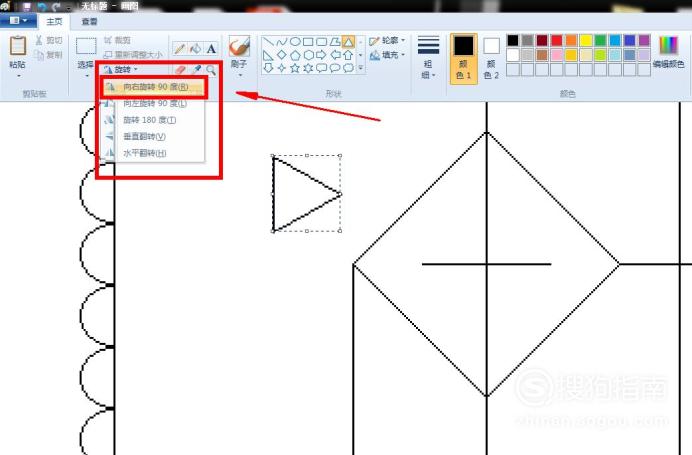Expand the 选择 selection options arrow
This screenshot has height=455, width=692.
pos(86,76)
